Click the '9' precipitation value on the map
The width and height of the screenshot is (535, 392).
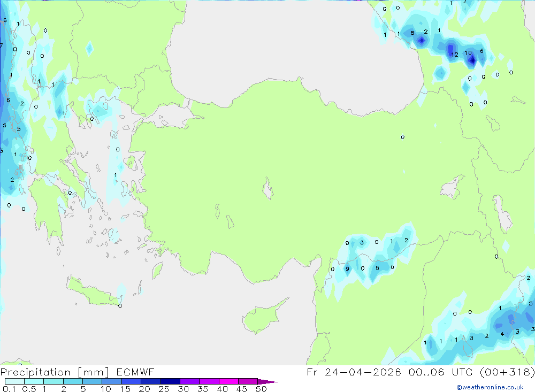point(347,269)
